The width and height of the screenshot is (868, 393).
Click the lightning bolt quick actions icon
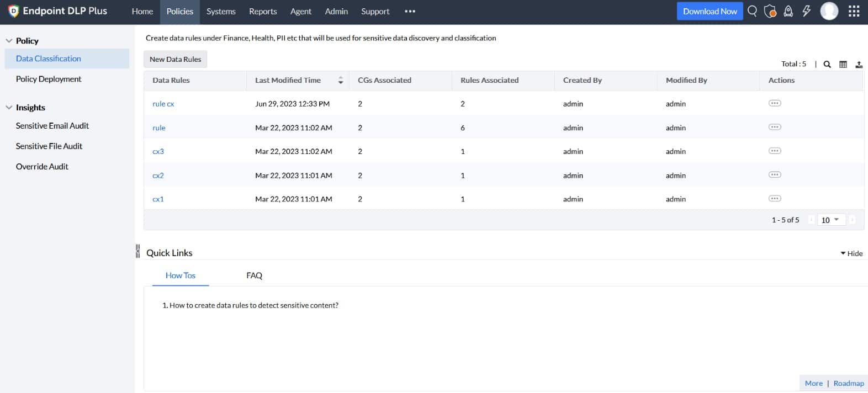pos(807,11)
